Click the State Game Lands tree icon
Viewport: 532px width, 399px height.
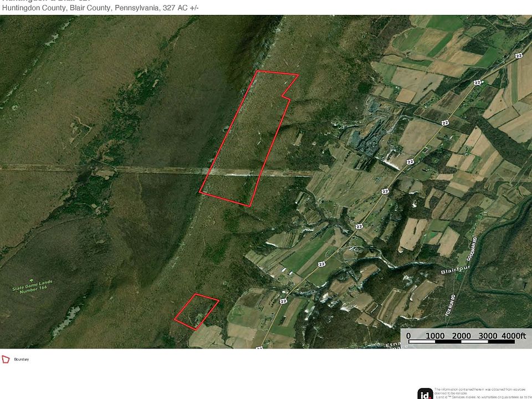click(x=31, y=280)
